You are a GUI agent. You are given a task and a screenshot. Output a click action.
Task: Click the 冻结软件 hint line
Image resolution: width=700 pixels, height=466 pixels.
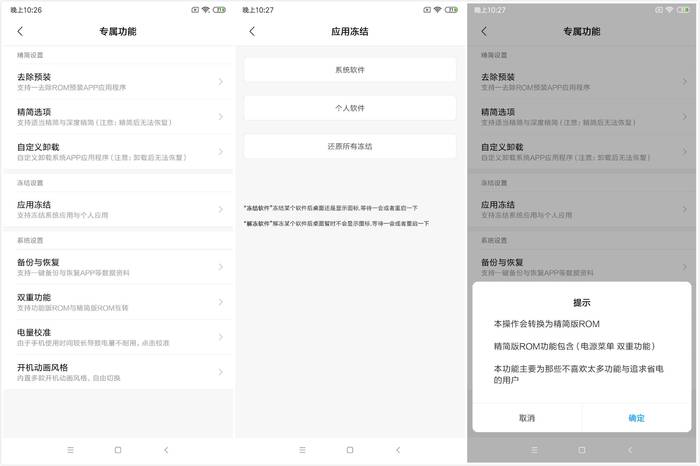[331, 208]
